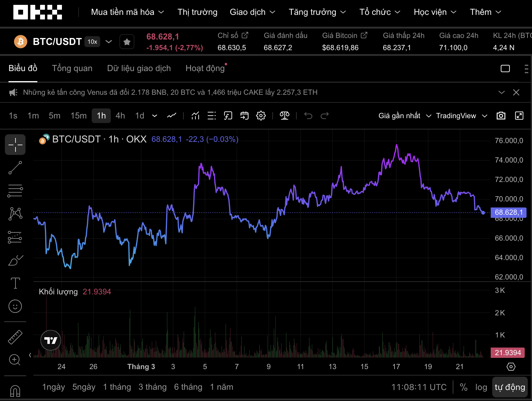Expand the BTC/USDT pair selector
The image size is (532, 401).
(109, 42)
